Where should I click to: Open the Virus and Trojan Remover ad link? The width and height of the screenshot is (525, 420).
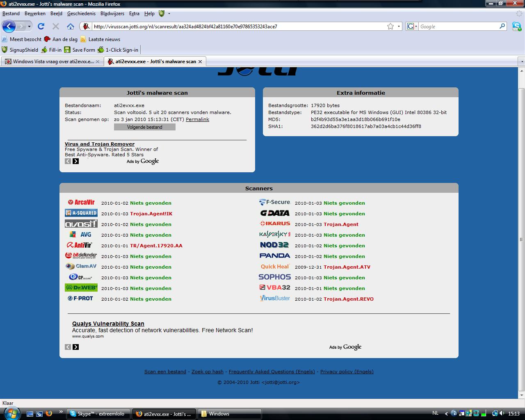pyautogui.click(x=100, y=144)
